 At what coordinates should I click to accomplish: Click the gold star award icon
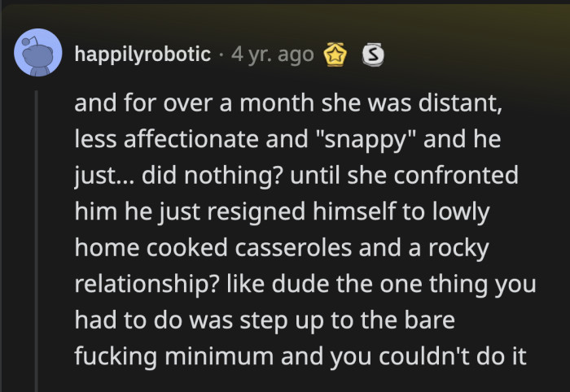tap(336, 55)
